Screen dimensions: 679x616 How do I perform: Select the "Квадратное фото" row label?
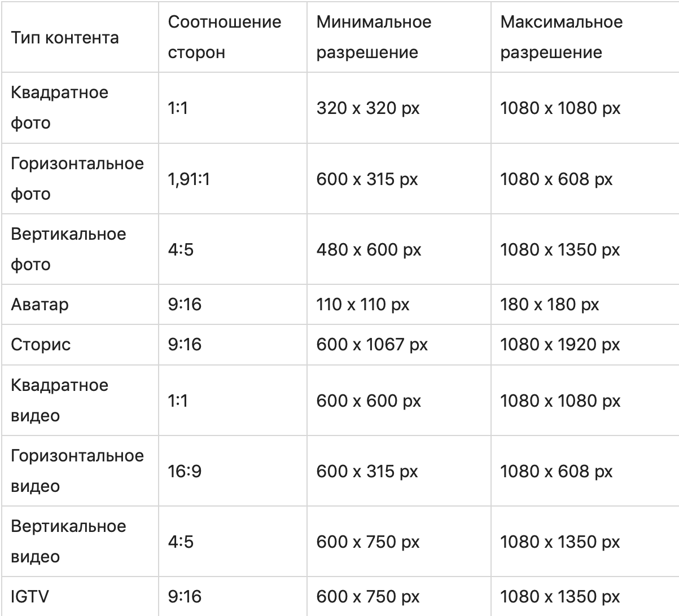pyautogui.click(x=59, y=107)
